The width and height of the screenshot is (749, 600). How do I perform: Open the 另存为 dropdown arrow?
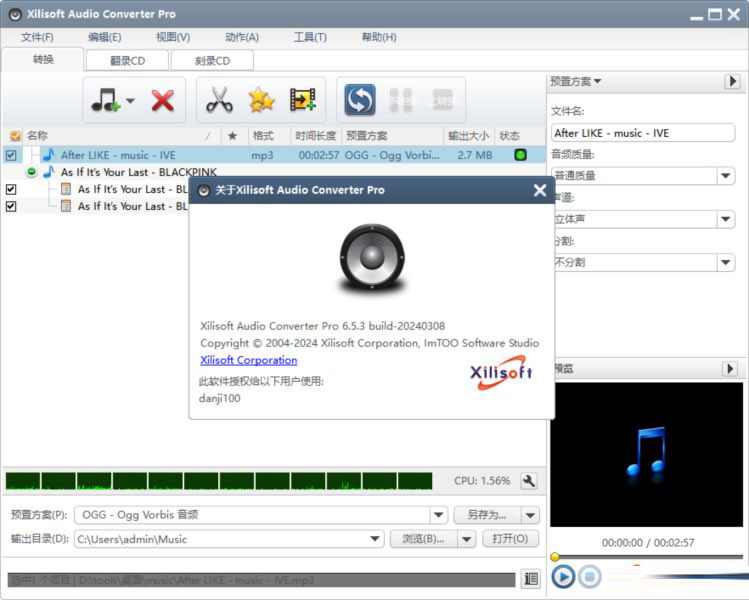pyautogui.click(x=530, y=515)
